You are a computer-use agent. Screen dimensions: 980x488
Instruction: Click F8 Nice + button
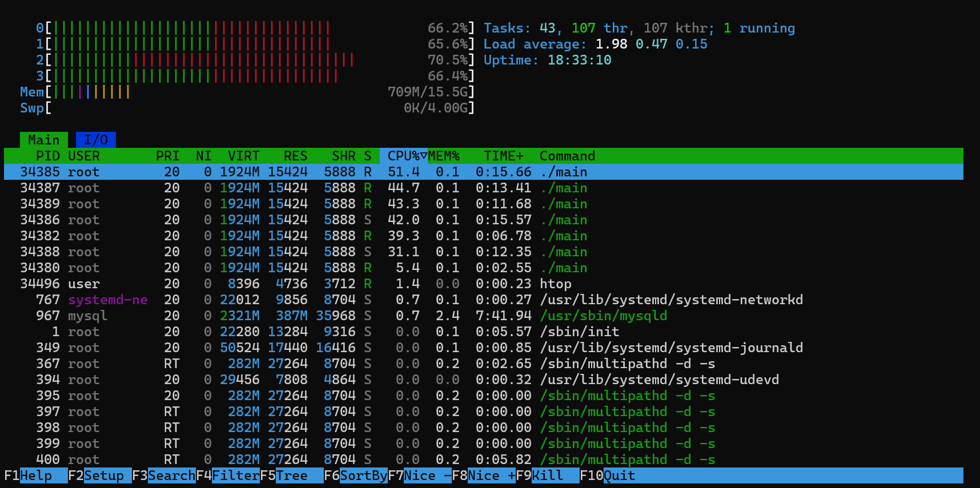pyautogui.click(x=484, y=475)
